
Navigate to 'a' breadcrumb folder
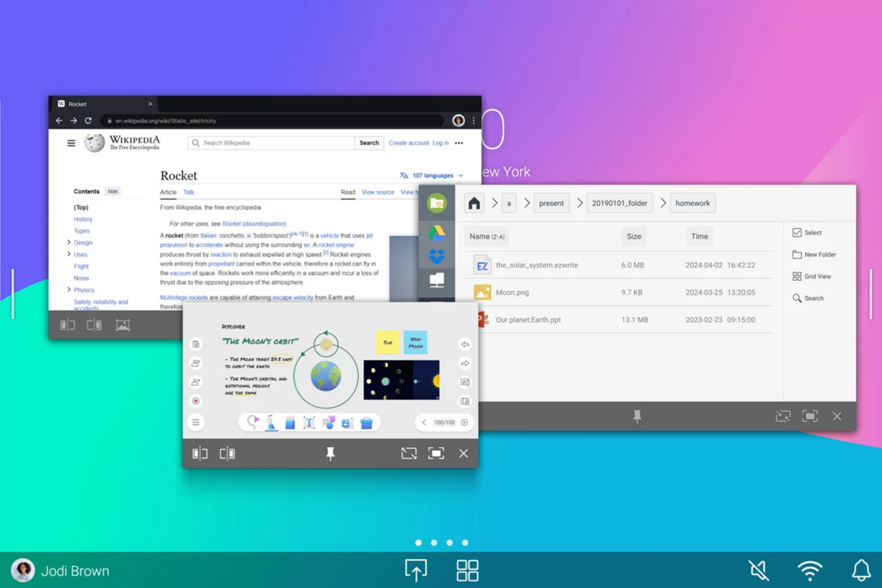pos(509,204)
